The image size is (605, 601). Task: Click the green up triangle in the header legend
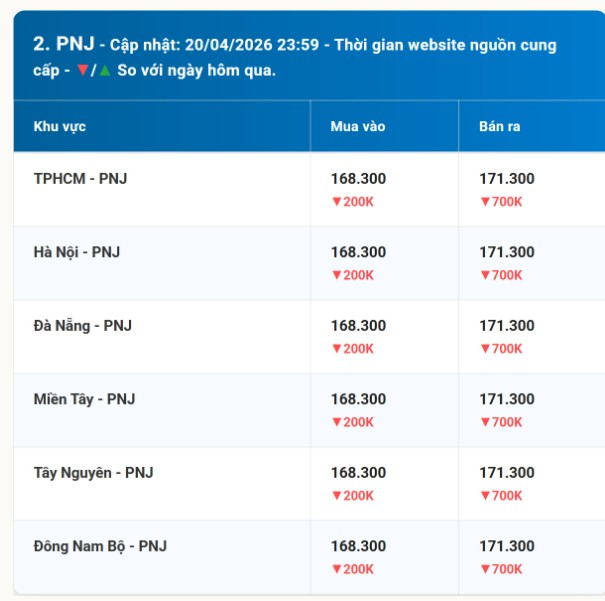[104, 71]
